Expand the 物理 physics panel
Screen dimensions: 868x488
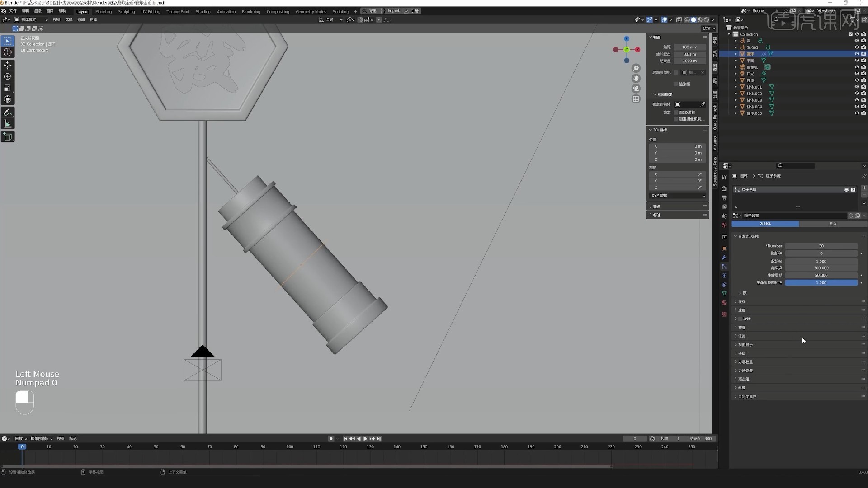point(798,328)
